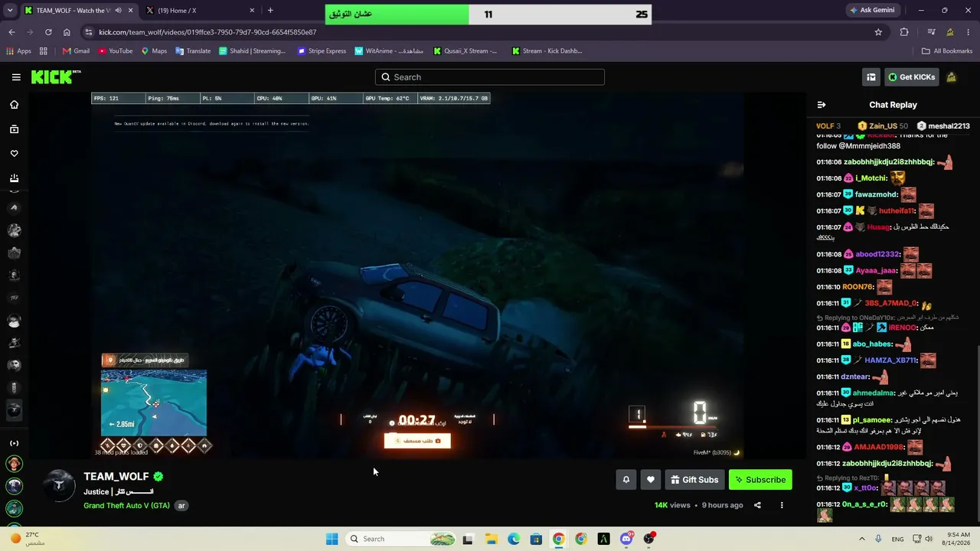The image size is (980, 551).
Task: Click the Kick search field
Action: 490,77
